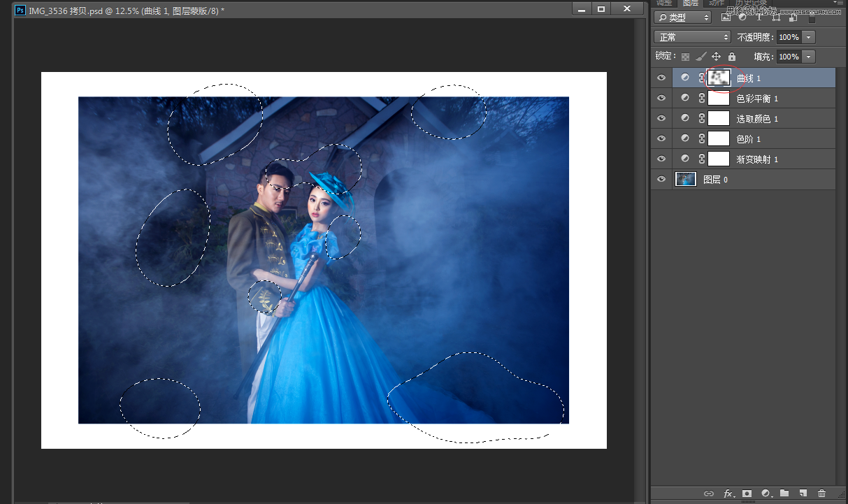Hide the 曲线 1 layer

pyautogui.click(x=661, y=78)
